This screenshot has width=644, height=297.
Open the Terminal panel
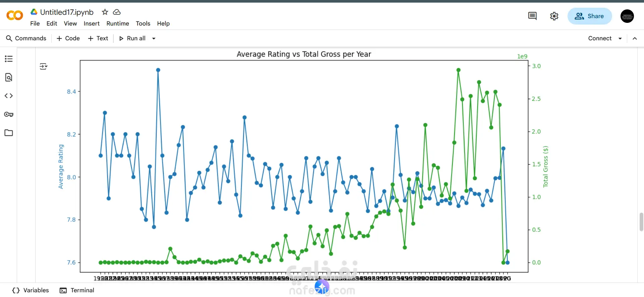pos(77,290)
